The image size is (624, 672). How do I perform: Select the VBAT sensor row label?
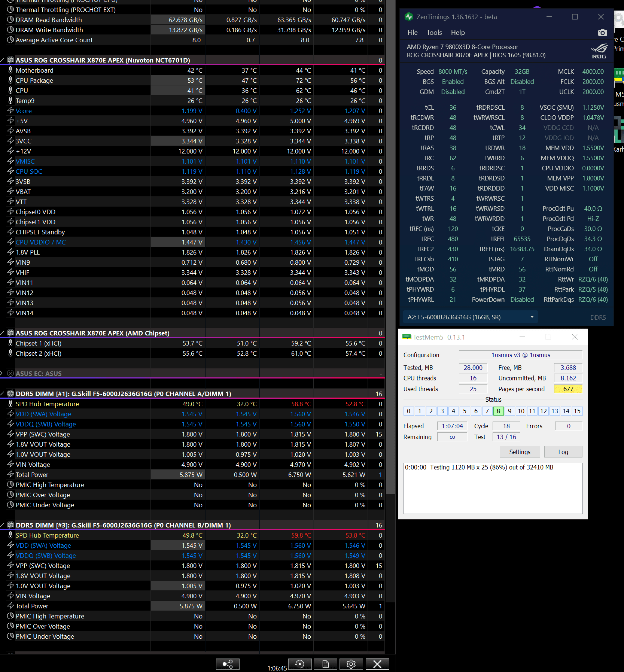pos(23,191)
